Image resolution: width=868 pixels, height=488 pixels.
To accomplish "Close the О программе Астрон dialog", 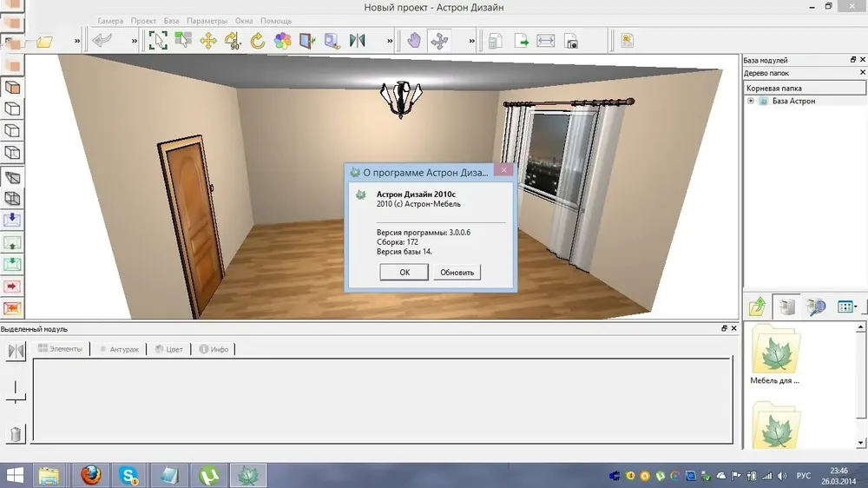I will coord(503,170).
